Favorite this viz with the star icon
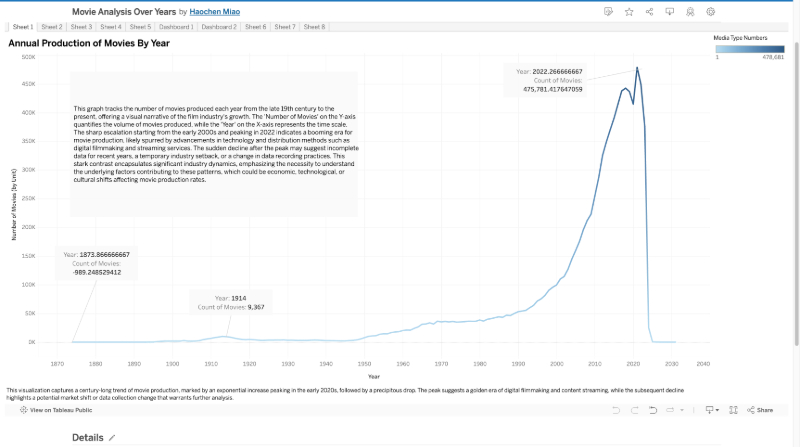This screenshot has height=447, width=800. pos(629,11)
